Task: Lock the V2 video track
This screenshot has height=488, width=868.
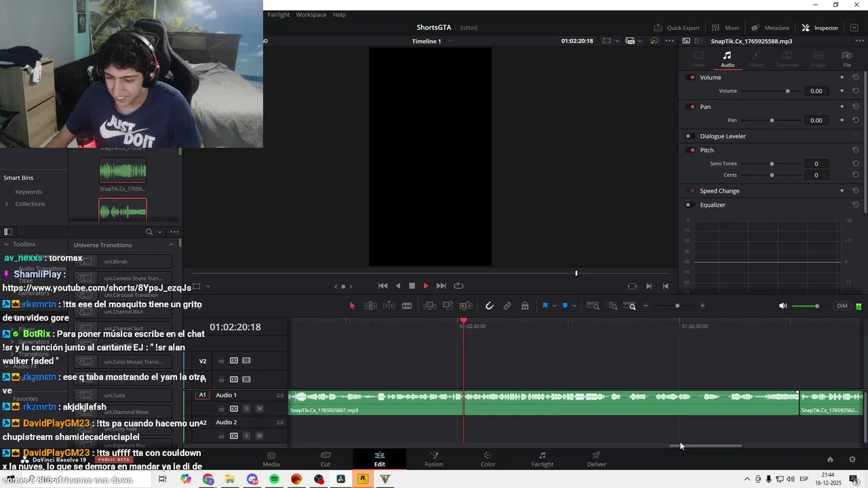Action: (221, 361)
